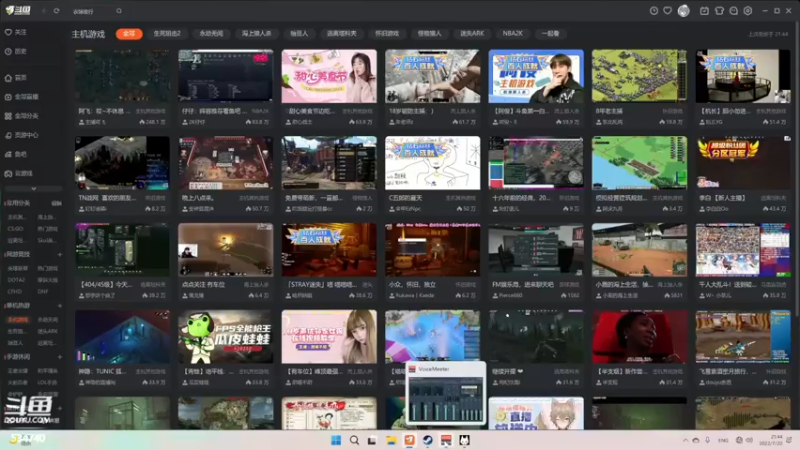This screenshot has width=800, height=450.
Task: Select the 怀旧游戏 category tab
Action: 386,34
